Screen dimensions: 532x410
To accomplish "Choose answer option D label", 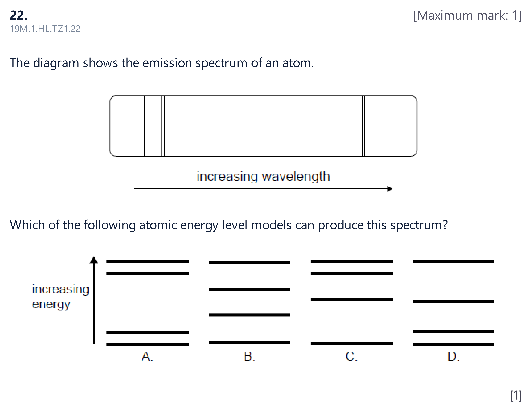I will (454, 356).
